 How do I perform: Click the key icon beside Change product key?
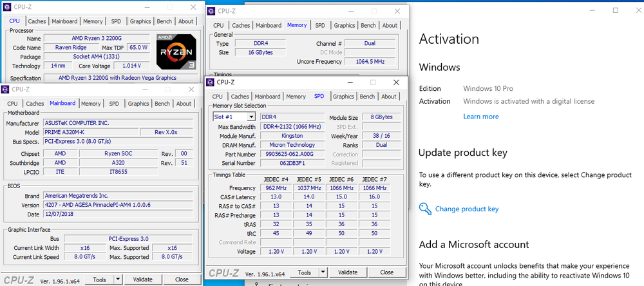coord(424,208)
